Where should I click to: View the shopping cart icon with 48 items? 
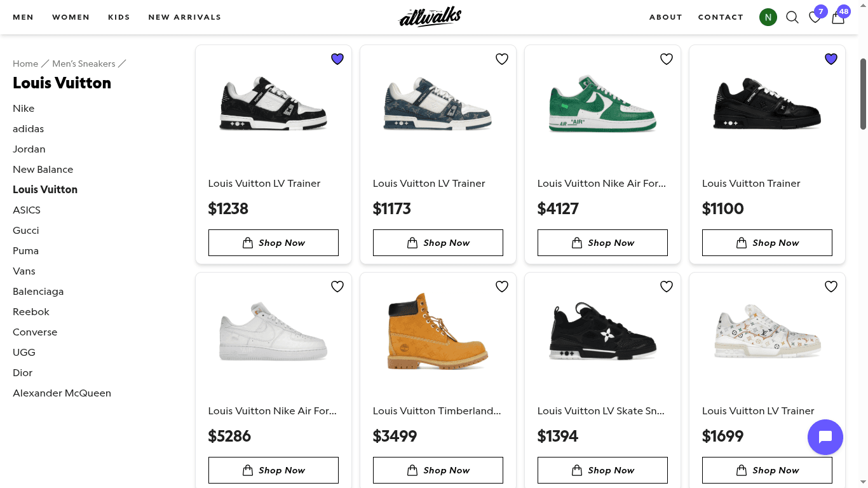(837, 18)
